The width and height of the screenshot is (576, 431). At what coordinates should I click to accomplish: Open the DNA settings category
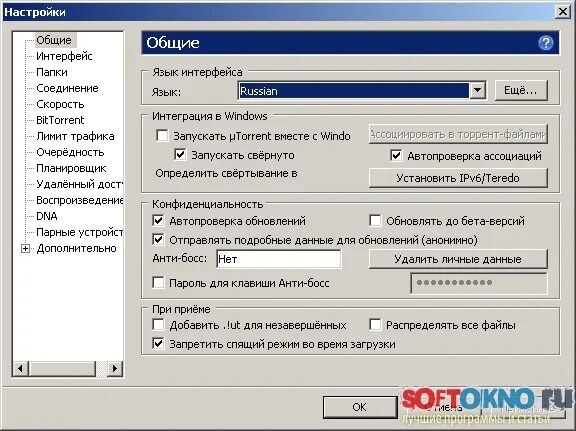click(x=47, y=216)
